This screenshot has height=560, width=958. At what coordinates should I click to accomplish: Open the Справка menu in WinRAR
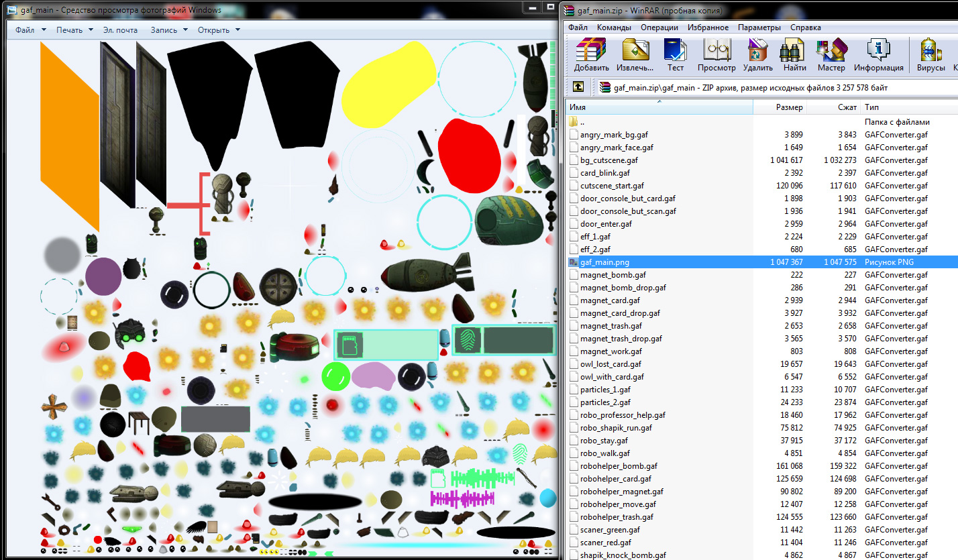point(805,27)
